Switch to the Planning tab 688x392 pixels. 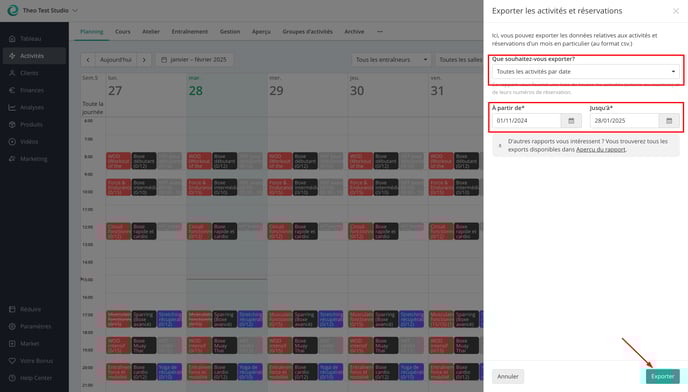[91, 32]
